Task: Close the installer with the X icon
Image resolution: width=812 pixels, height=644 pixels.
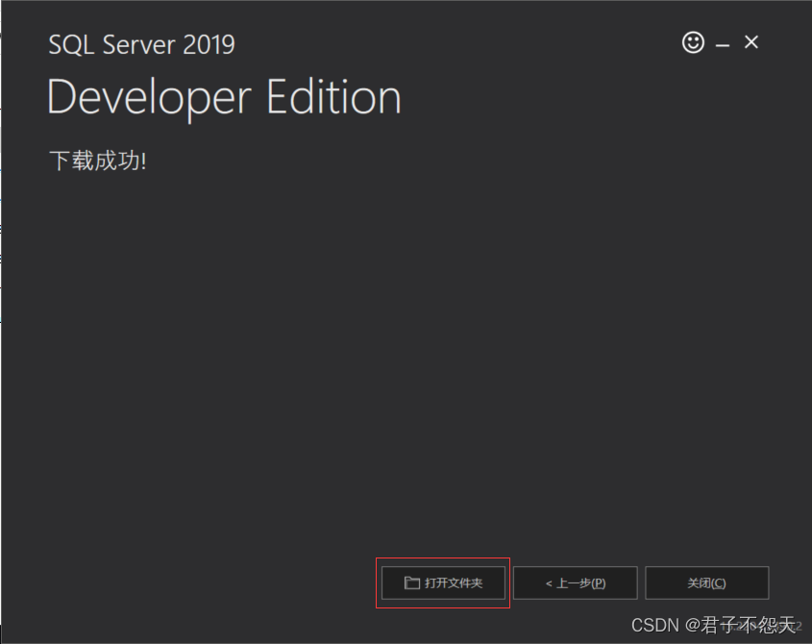Action: click(750, 42)
